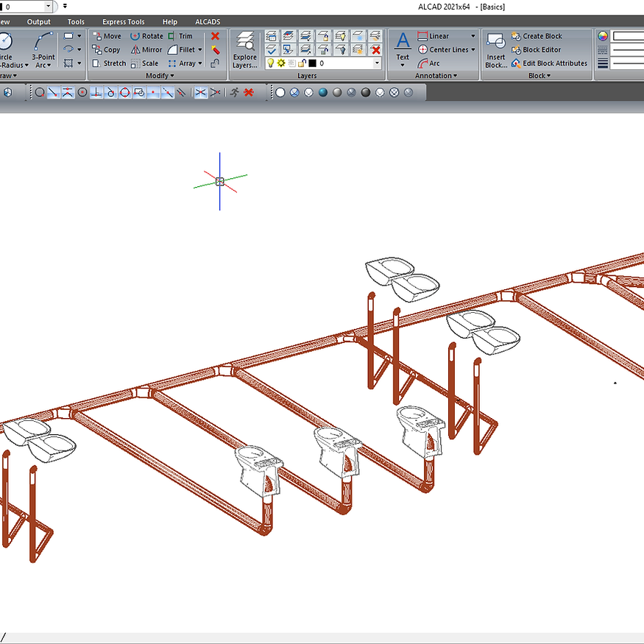Toggle center snap
Viewport: 644px width, 644px height.
click(x=82, y=93)
